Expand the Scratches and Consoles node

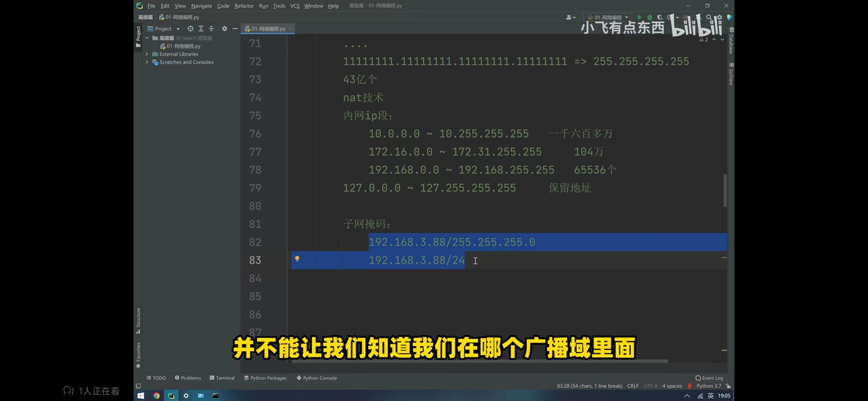click(x=147, y=62)
